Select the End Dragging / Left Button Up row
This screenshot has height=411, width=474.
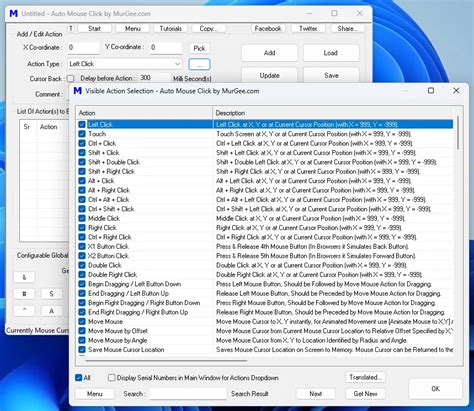tap(265, 293)
